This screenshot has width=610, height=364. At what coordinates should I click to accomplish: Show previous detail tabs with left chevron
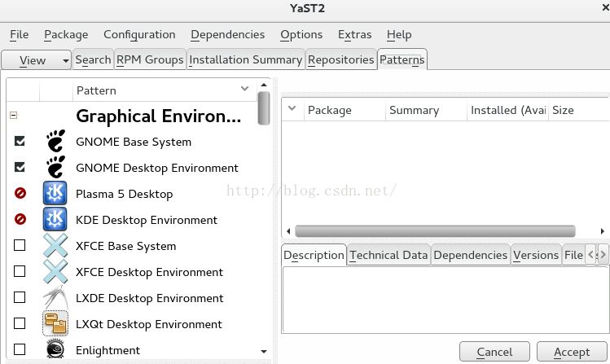591,255
